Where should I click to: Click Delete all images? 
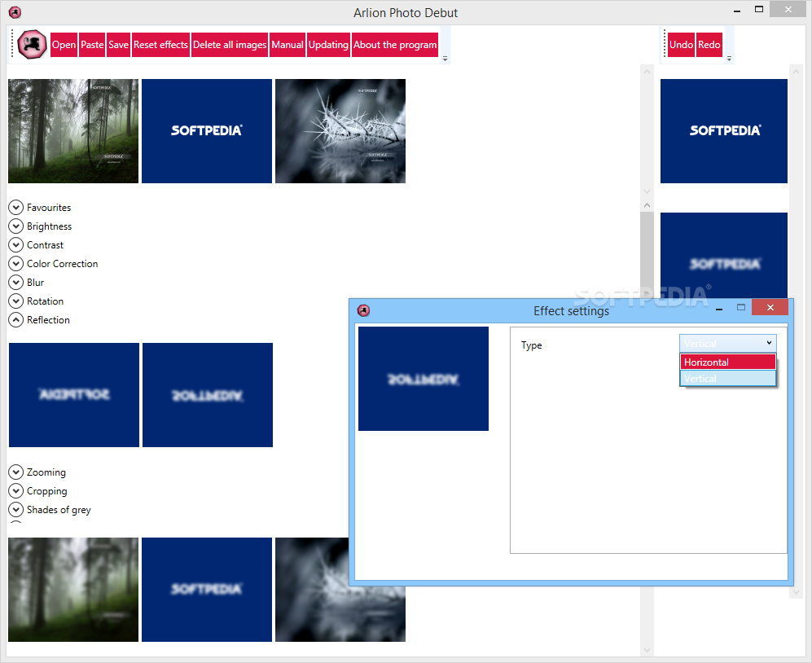click(230, 45)
